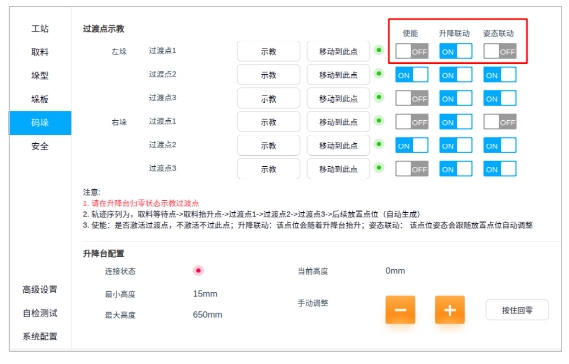Image resolution: width=569 pixels, height=364 pixels.
Task: Click 示教 for 左垛 过渡点2
Action: click(269, 75)
